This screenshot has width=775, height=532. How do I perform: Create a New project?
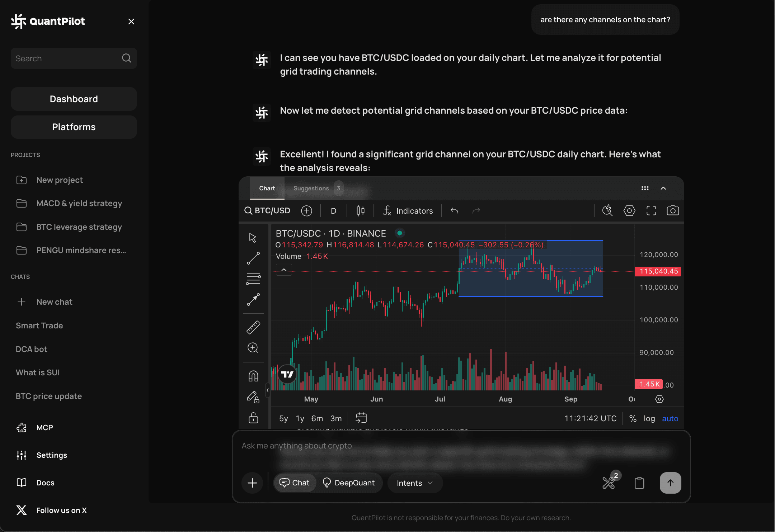(50, 180)
